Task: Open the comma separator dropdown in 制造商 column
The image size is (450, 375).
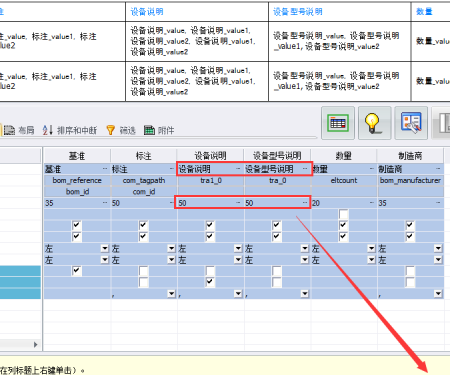Action: 438,294
